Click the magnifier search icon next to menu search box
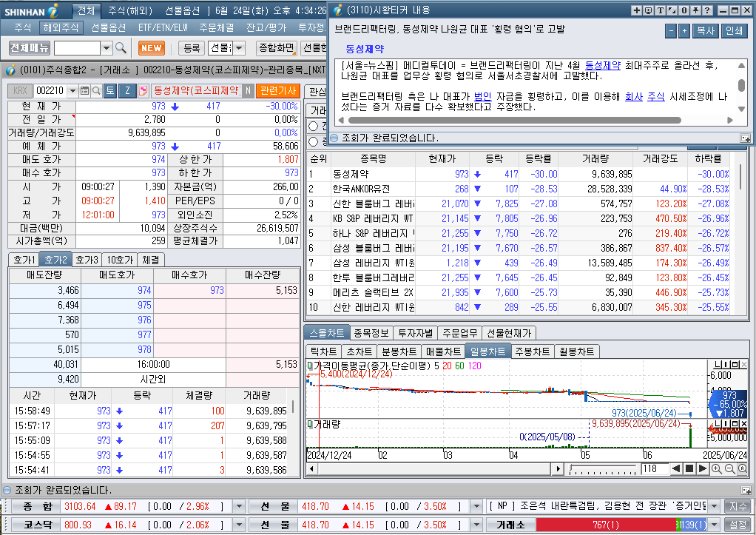Viewport: 756px width, 535px height. [x=121, y=48]
